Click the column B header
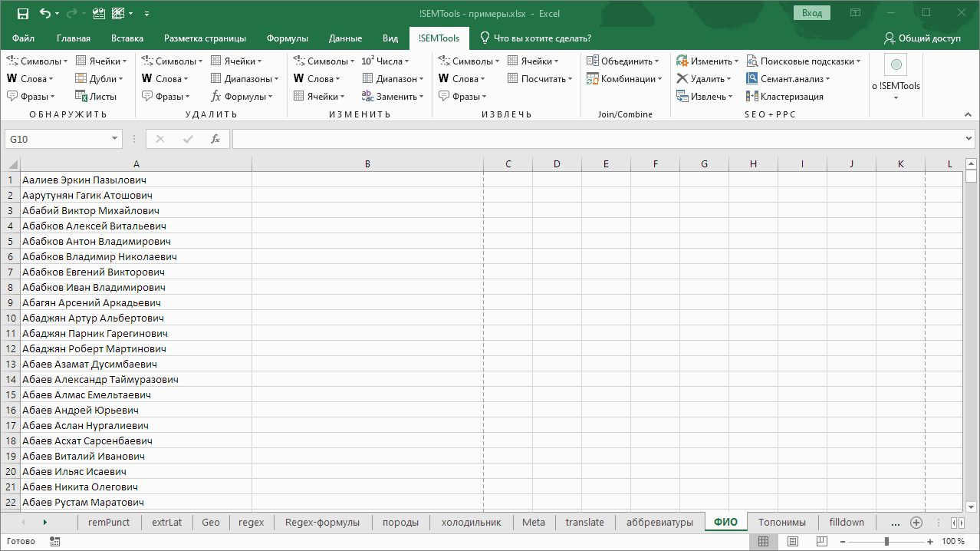The height and width of the screenshot is (551, 980). (x=367, y=164)
